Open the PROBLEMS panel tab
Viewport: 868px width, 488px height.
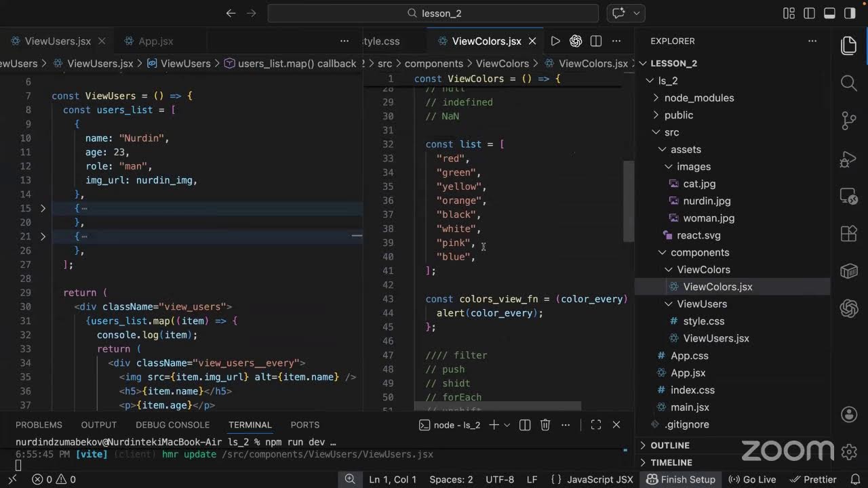click(x=39, y=425)
